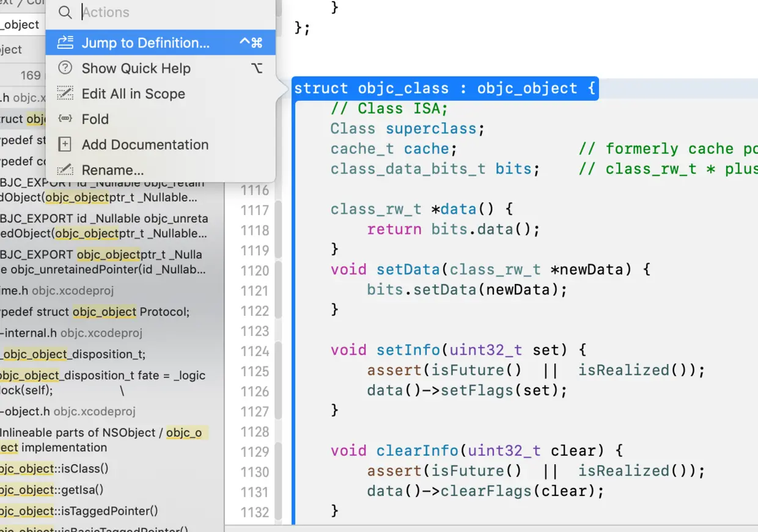This screenshot has width=758, height=532.
Task: Click line number 1120 in the gutter
Action: tap(255, 271)
